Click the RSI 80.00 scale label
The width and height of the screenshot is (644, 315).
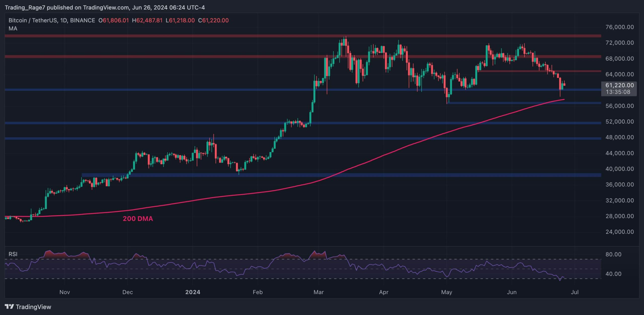pos(613,254)
